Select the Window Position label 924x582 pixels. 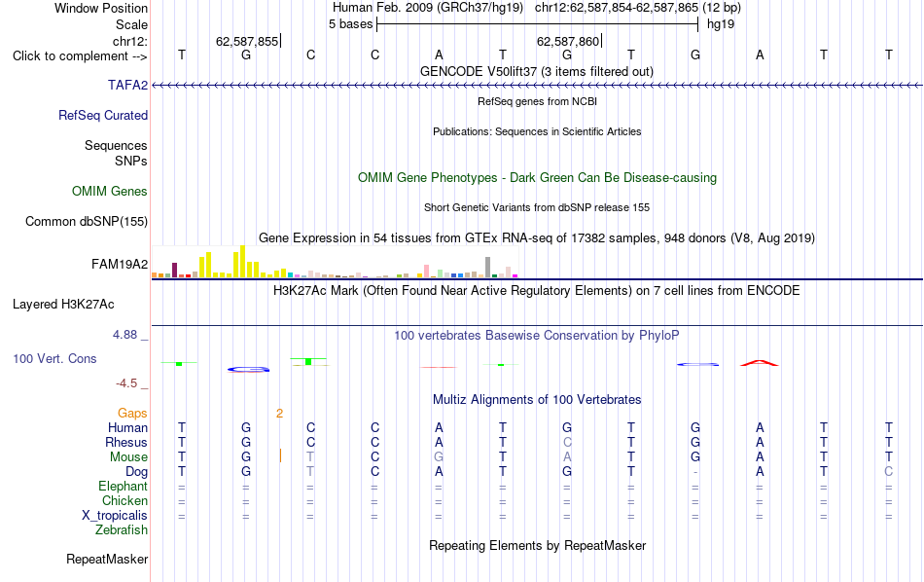[101, 8]
